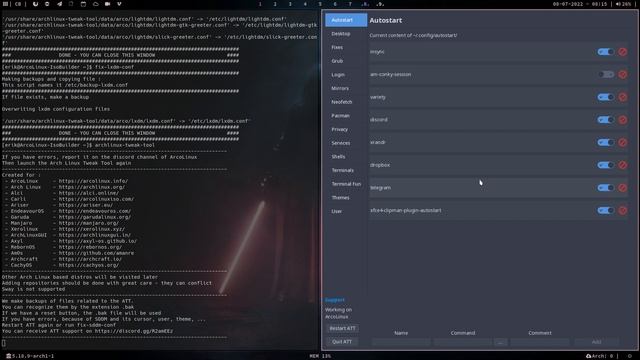Remove the insync autostart entry
Image resolution: width=640 pixels, height=360 pixels.
[622, 52]
